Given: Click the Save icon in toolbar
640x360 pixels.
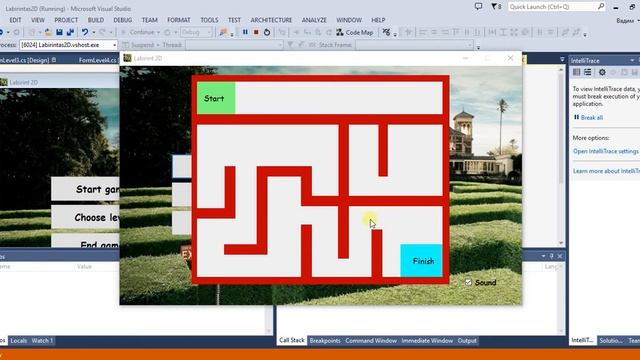Looking at the screenshot, I should click(x=59, y=32).
